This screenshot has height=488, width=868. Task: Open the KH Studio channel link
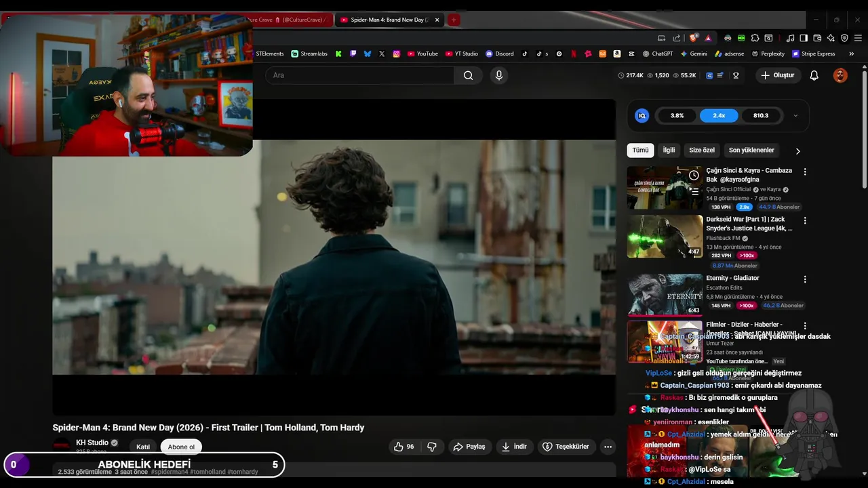(92, 443)
